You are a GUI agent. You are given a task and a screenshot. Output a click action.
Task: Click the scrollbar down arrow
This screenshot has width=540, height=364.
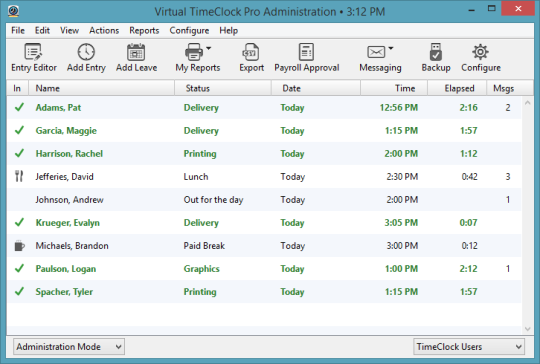point(527,329)
